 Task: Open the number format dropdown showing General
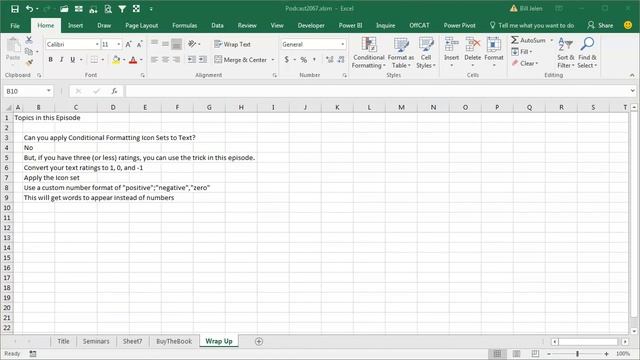point(342,44)
